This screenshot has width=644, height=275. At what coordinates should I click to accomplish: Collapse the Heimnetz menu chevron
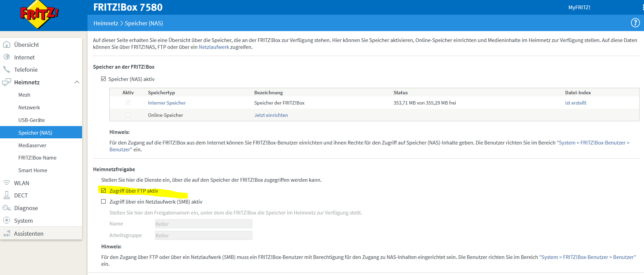77,82
